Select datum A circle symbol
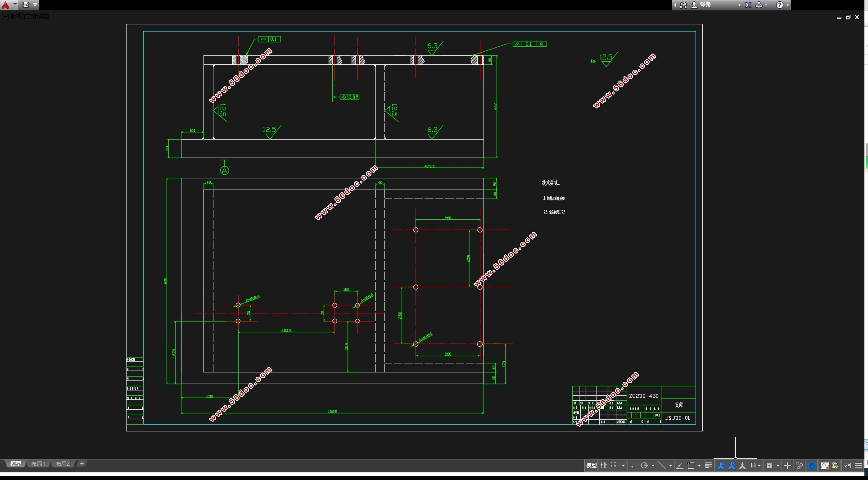 pyautogui.click(x=224, y=171)
